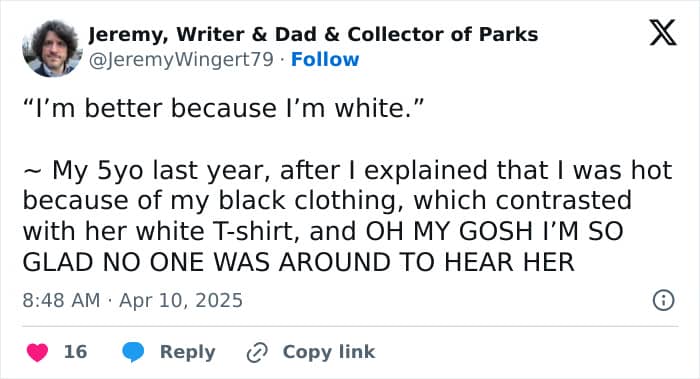Click the pink heart like icon

click(x=38, y=352)
